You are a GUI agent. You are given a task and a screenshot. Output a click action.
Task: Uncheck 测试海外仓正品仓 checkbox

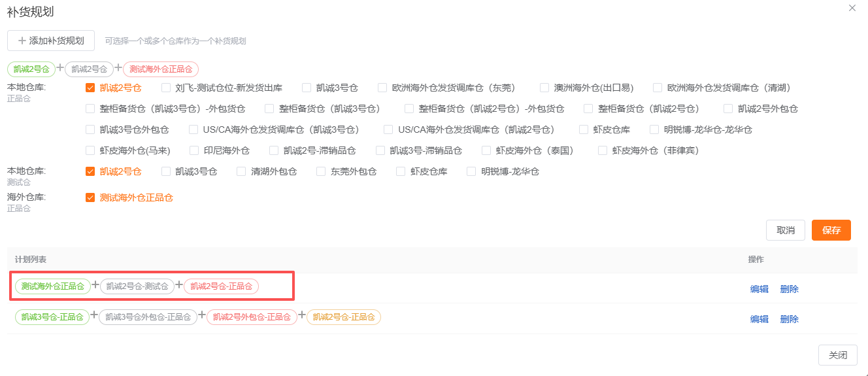tap(91, 197)
